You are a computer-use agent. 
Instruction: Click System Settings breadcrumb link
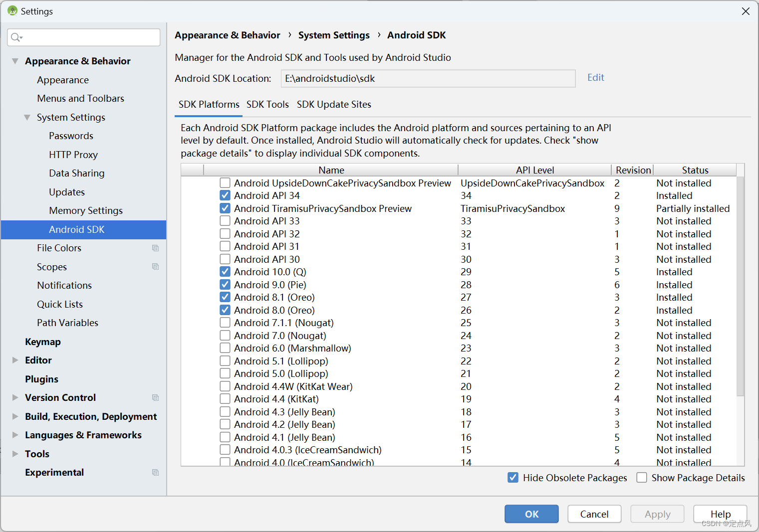334,35
